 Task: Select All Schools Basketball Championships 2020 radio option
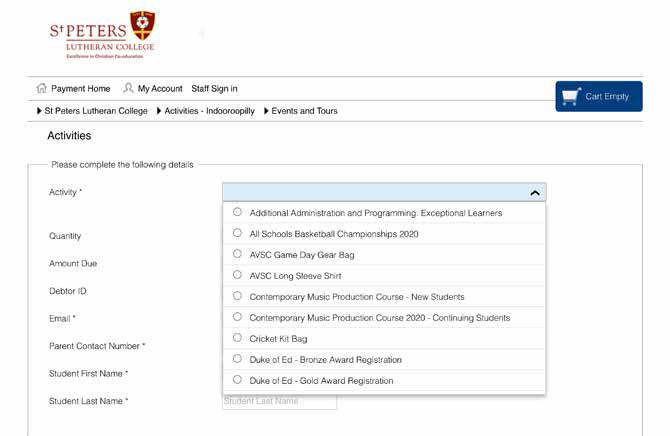237,233
